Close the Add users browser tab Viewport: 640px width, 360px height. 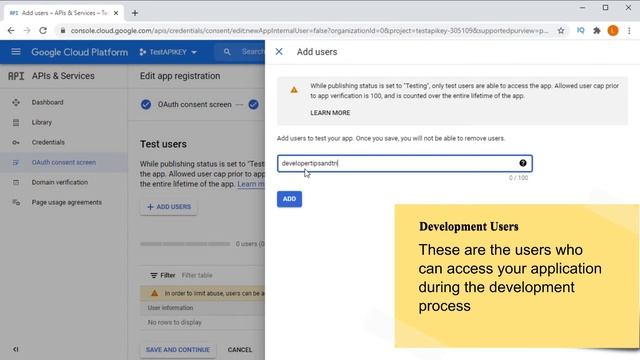116,13
